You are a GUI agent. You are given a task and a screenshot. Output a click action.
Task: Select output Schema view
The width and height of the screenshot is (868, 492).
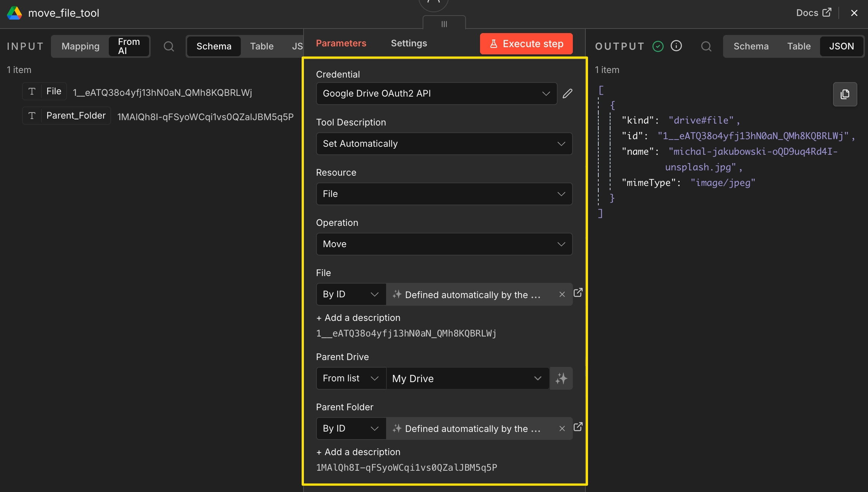point(751,46)
